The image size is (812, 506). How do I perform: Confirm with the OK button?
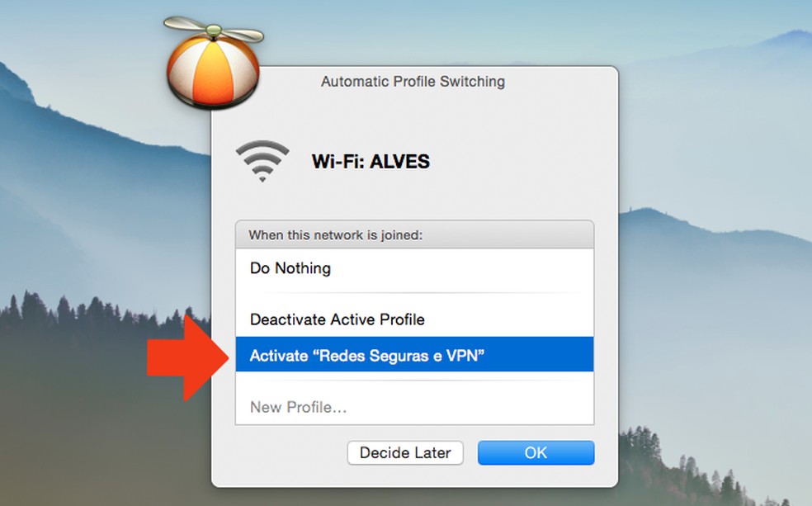click(536, 452)
